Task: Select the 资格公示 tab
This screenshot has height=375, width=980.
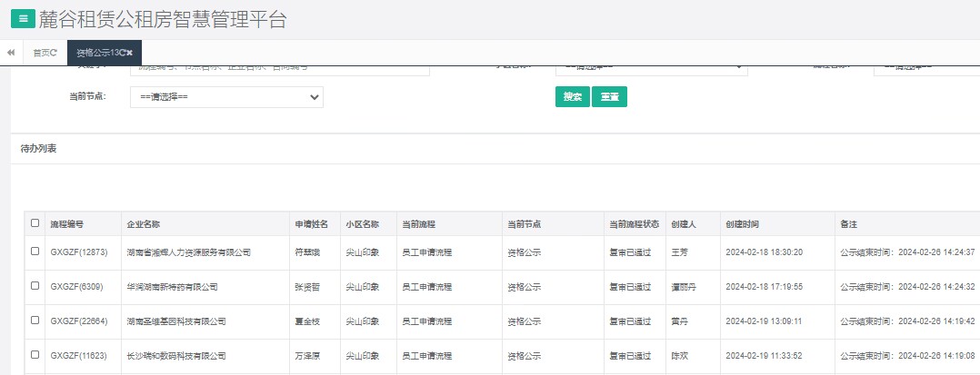Action: (x=98, y=53)
